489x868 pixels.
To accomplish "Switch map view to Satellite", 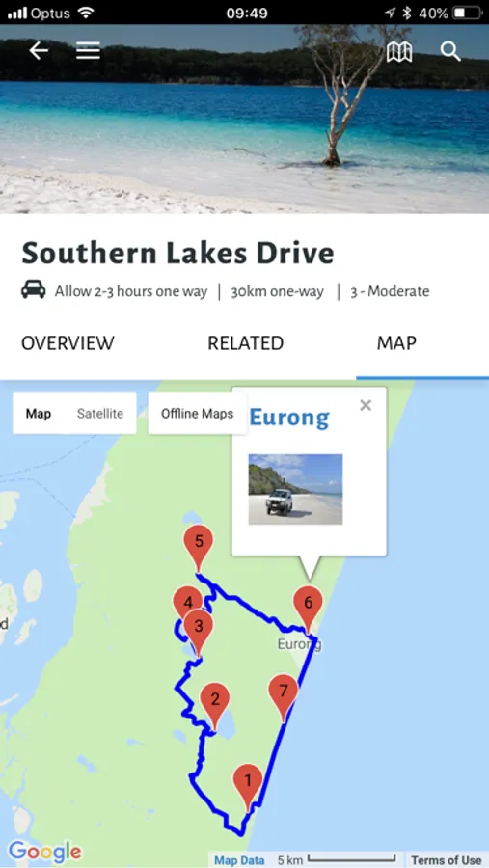I will (99, 414).
